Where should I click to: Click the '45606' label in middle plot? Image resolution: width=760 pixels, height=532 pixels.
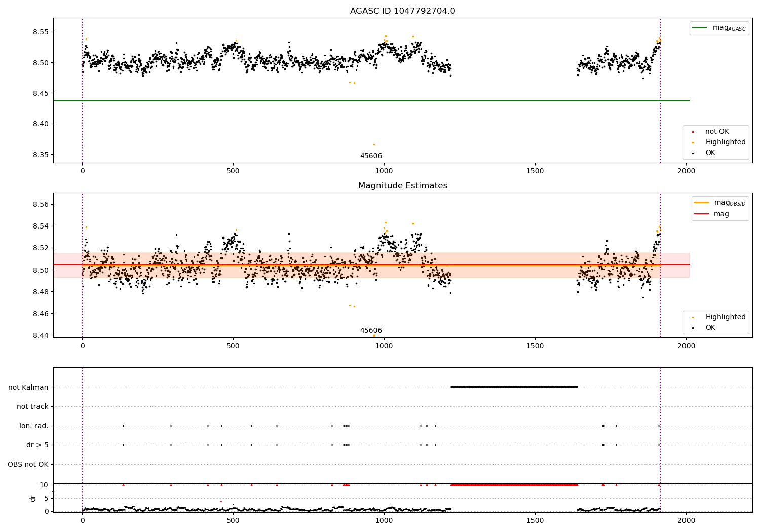(x=371, y=331)
